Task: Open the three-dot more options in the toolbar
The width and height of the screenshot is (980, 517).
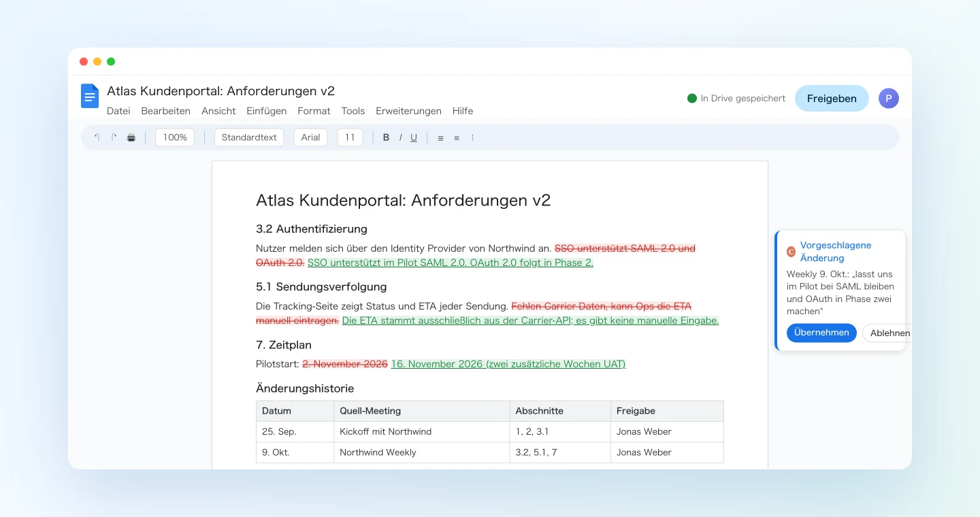Action: (472, 137)
